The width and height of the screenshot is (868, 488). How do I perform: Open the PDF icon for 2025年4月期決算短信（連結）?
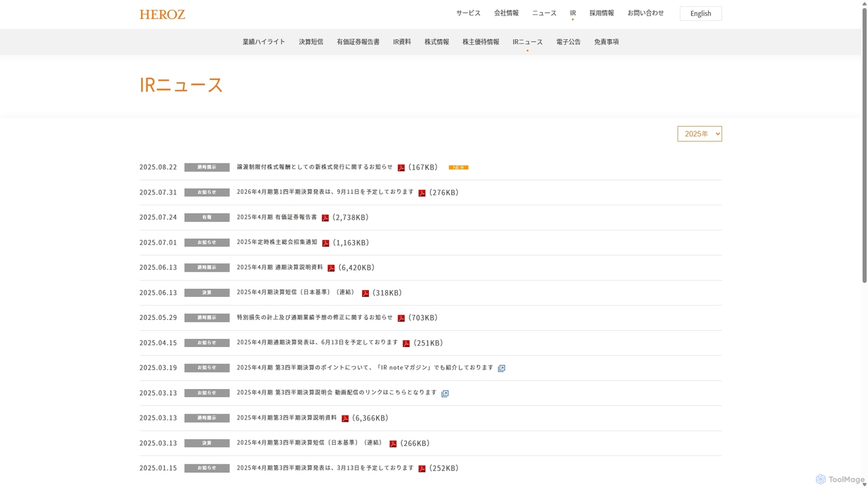click(366, 293)
